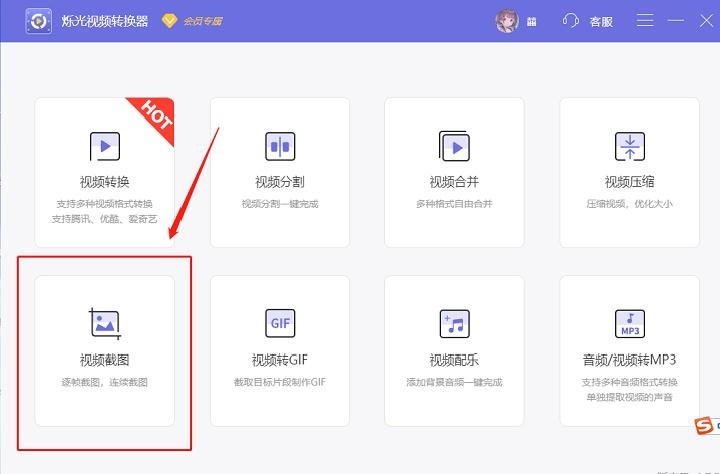The image size is (720, 474).
Task: Open the 视频截图 screenshot icon
Action: [105, 324]
